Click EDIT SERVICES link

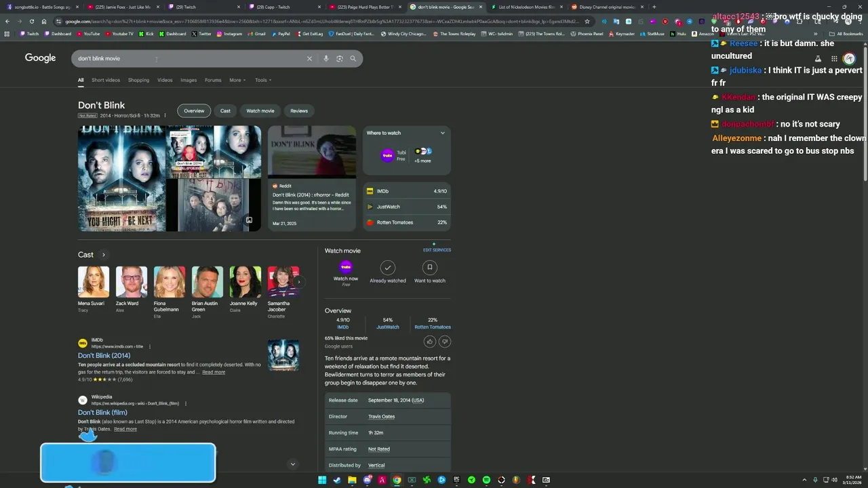point(437,250)
